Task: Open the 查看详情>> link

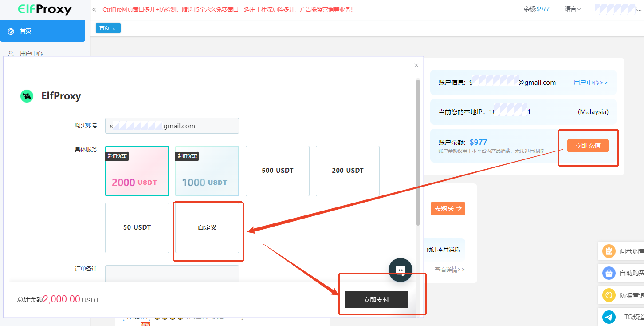Action: tap(450, 270)
